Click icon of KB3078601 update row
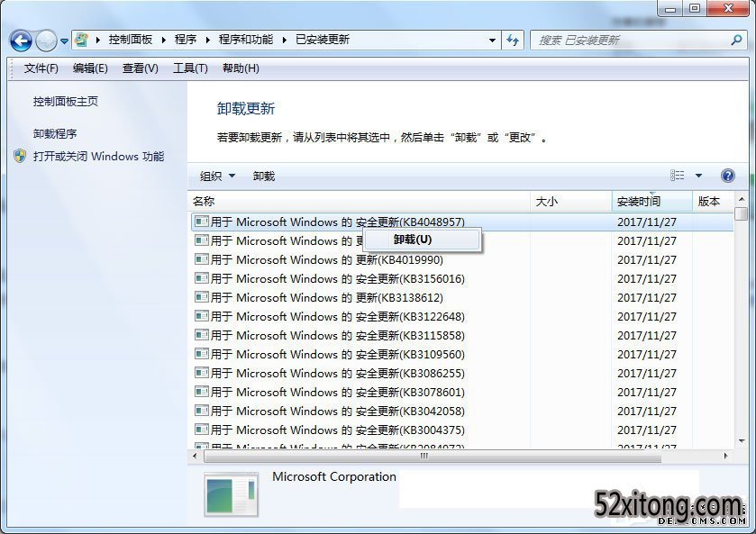756x534 pixels. coord(202,392)
